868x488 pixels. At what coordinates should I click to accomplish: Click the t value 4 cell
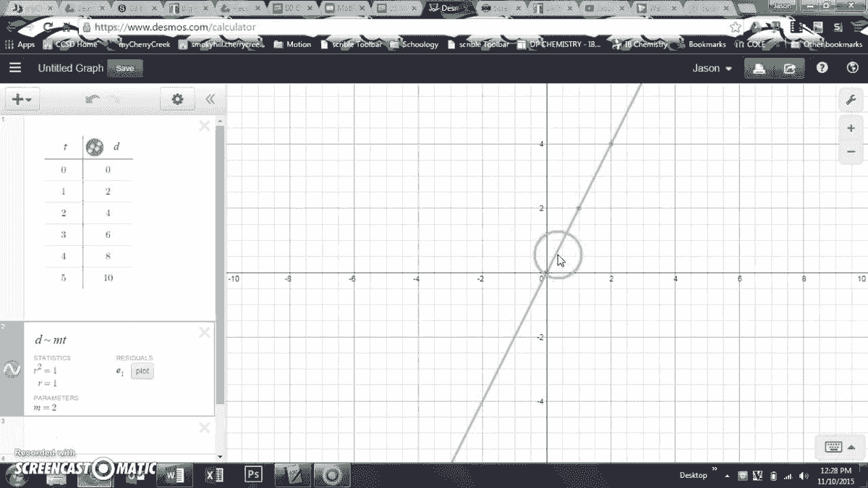click(64, 256)
